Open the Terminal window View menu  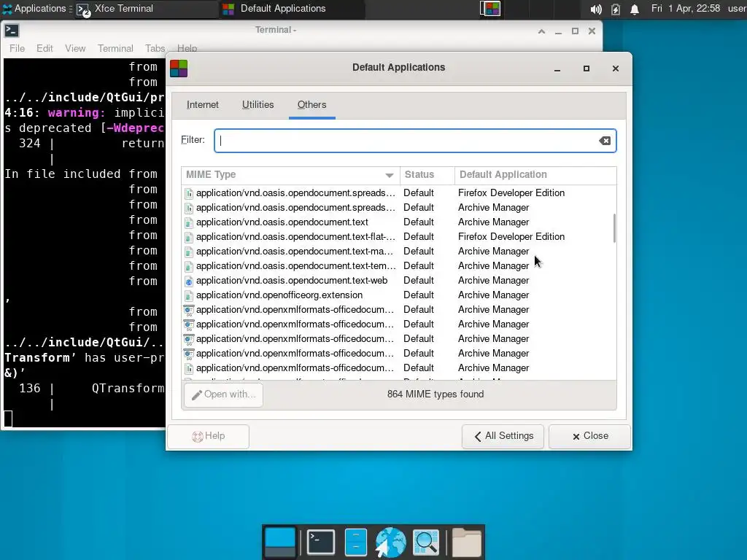pyautogui.click(x=75, y=49)
